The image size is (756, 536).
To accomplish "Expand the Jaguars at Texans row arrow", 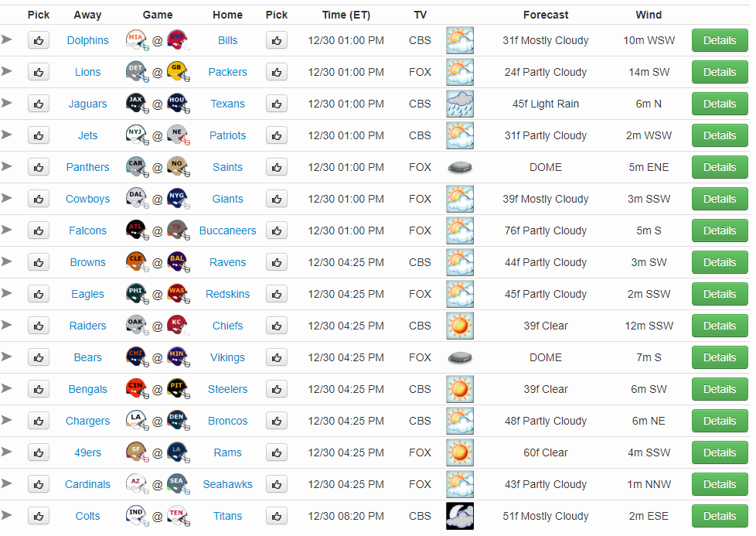I will (6, 103).
